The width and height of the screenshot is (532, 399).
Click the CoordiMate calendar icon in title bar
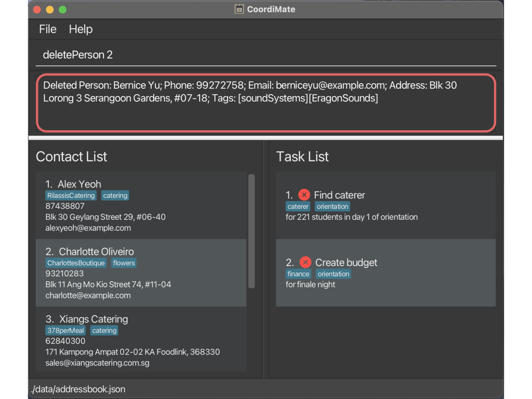[239, 9]
